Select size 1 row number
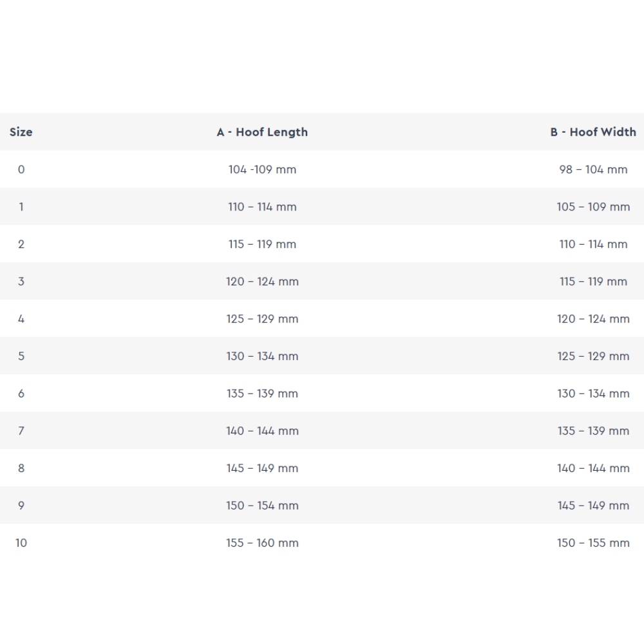 point(21,207)
